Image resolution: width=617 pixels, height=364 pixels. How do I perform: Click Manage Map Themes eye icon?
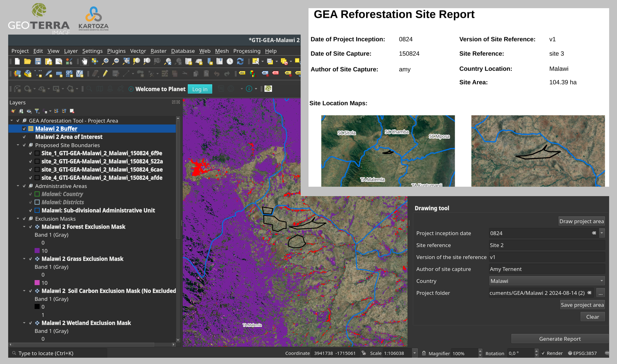(x=29, y=111)
